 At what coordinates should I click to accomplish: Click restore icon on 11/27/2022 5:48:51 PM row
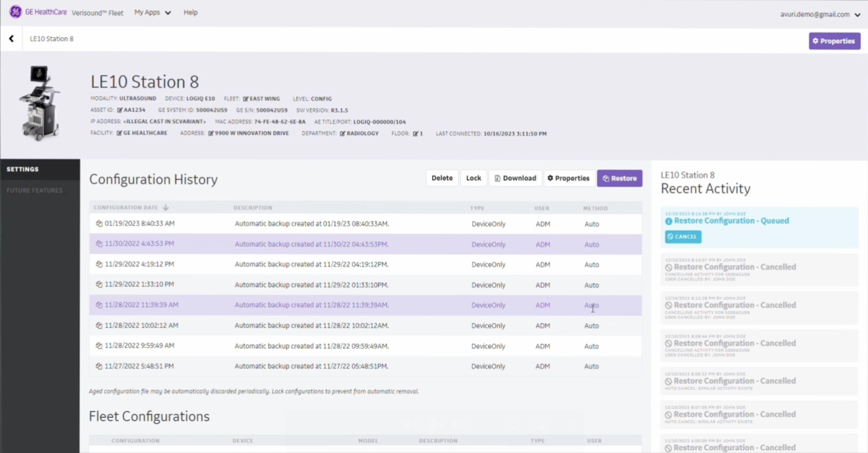99,366
